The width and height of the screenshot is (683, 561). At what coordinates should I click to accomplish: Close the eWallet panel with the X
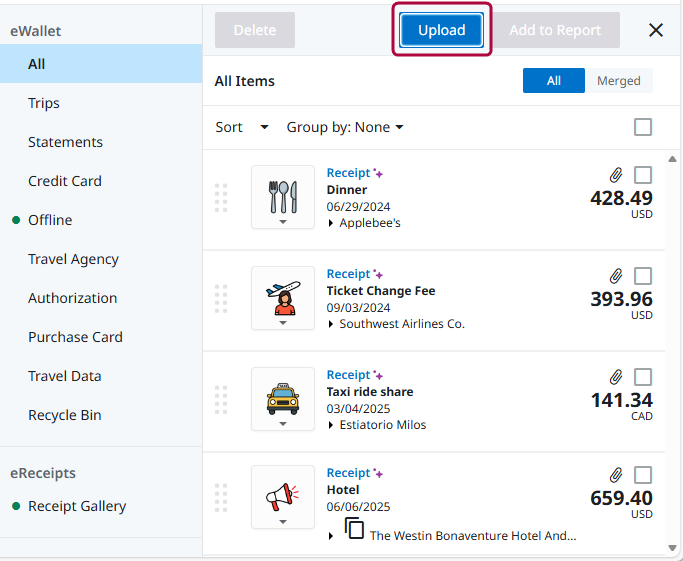pos(656,30)
